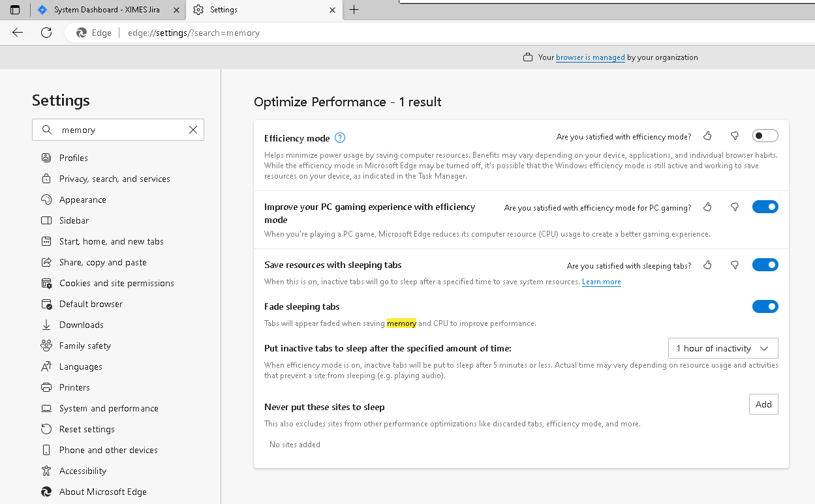Click the Optimize Performance heading
Screen dimensions: 815x504
pyautogui.click(x=348, y=102)
